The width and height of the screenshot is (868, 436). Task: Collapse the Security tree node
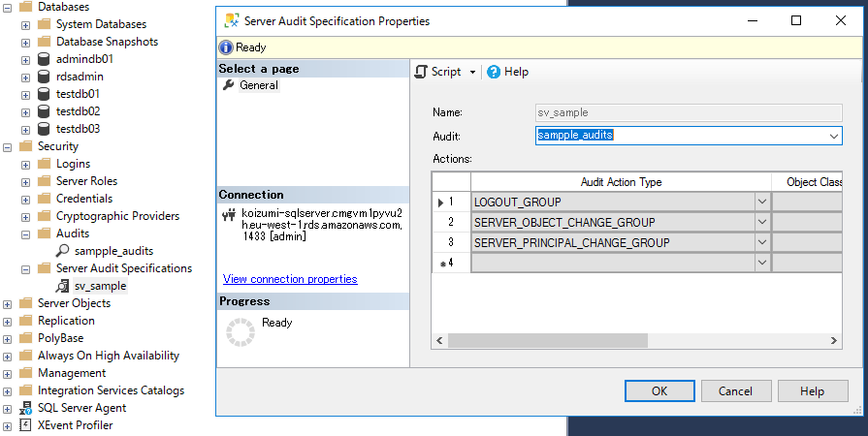coord(8,146)
